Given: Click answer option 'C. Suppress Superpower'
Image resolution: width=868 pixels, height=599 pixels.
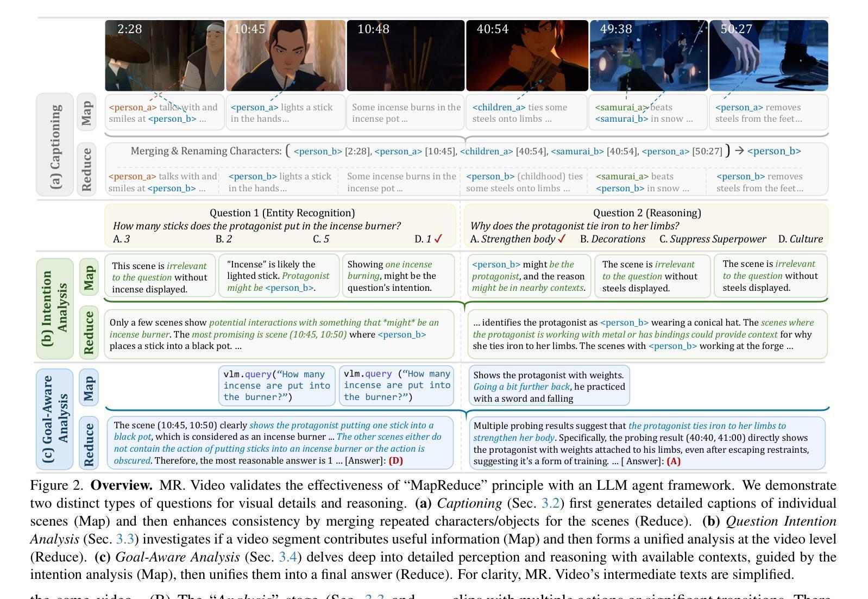Looking at the screenshot, I should (x=713, y=239).
